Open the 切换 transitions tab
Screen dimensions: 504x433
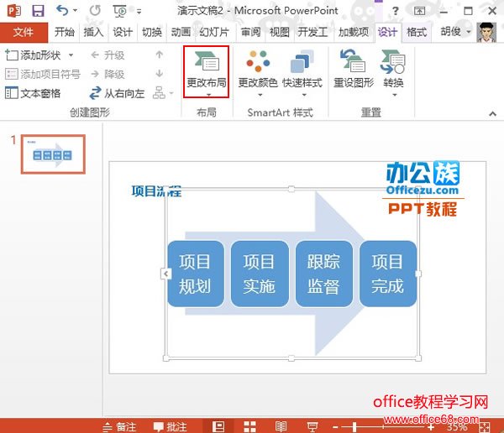(152, 32)
